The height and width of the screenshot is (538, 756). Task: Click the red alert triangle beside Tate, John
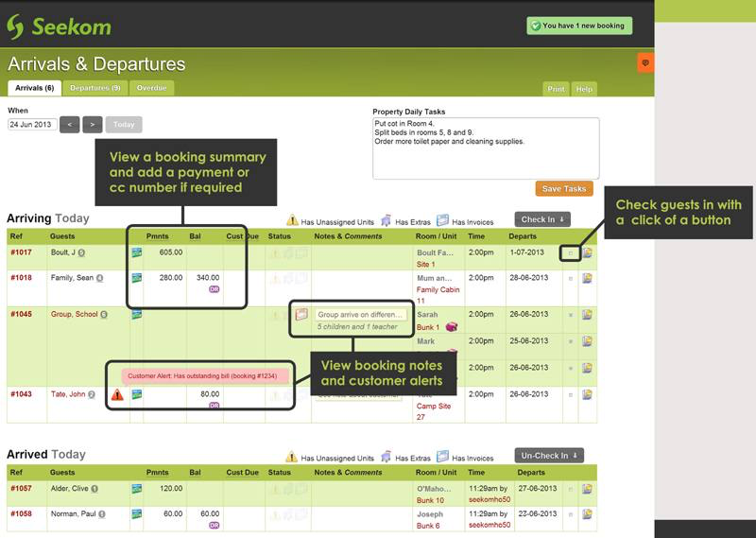pyautogui.click(x=117, y=395)
